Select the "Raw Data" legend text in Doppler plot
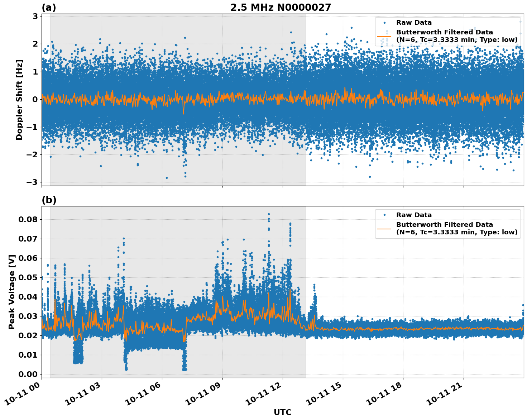This screenshot has width=527, height=420. click(414, 23)
